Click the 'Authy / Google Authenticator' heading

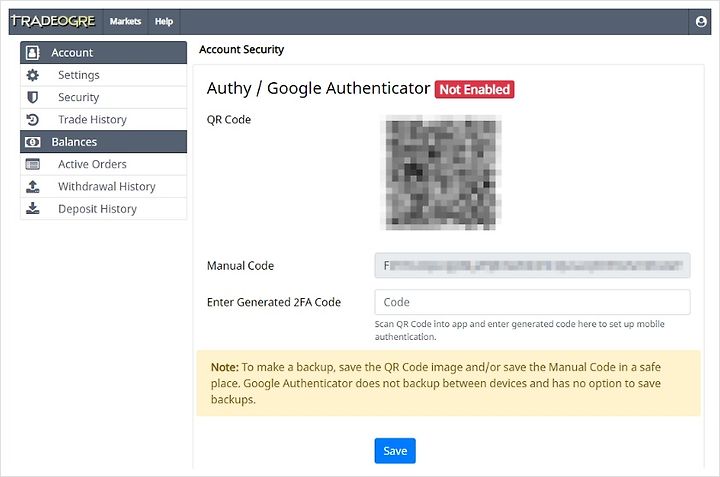pyautogui.click(x=318, y=89)
